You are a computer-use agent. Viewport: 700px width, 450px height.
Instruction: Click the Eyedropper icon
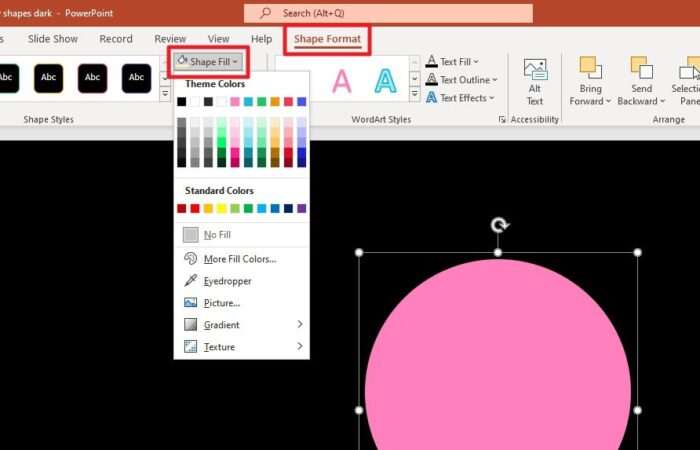(x=191, y=281)
